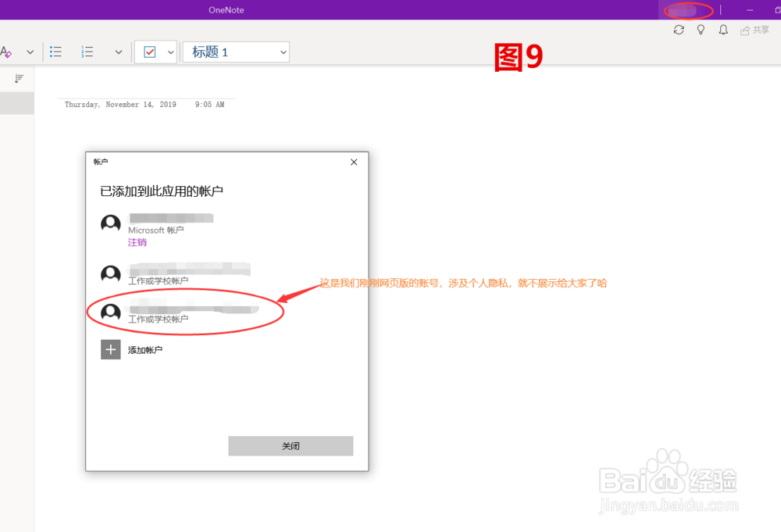Image resolution: width=781 pixels, height=532 pixels.
Task: Click the 注销 sign-out link
Action: pyautogui.click(x=136, y=242)
